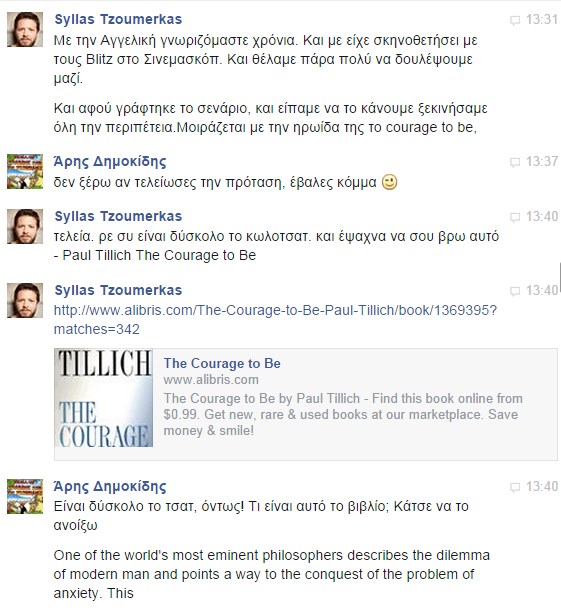Image resolution: width=561 pixels, height=612 pixels.
Task: Click the message icon beside 13:31 timestamp
Action: (515, 20)
